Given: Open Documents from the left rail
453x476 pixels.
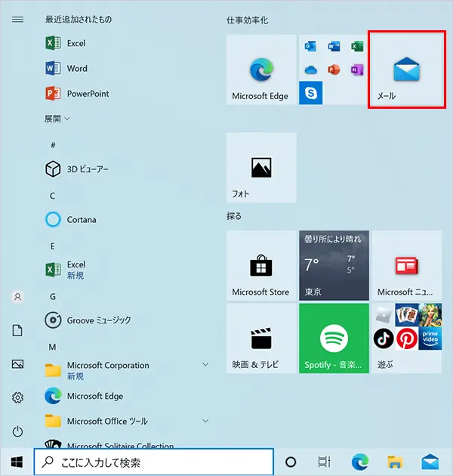Looking at the screenshot, I should 17,330.
